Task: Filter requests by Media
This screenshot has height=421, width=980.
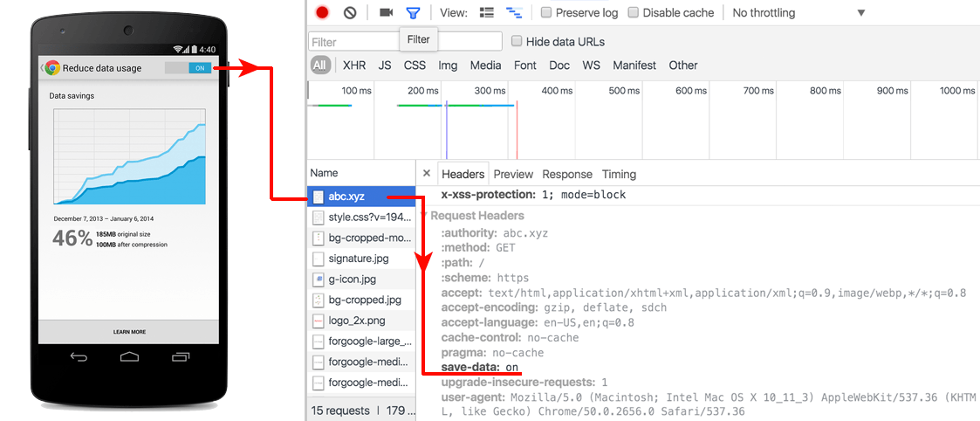Action: tap(485, 65)
